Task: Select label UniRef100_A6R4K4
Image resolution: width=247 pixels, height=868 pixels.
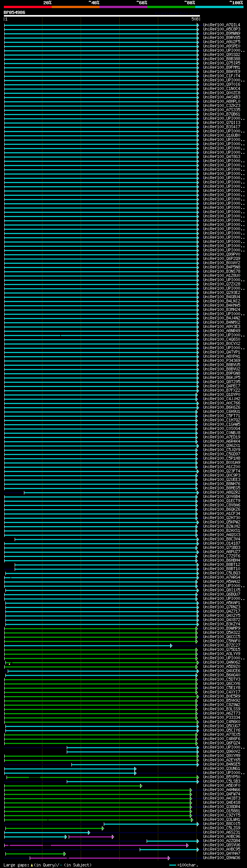Action: (222, 442)
